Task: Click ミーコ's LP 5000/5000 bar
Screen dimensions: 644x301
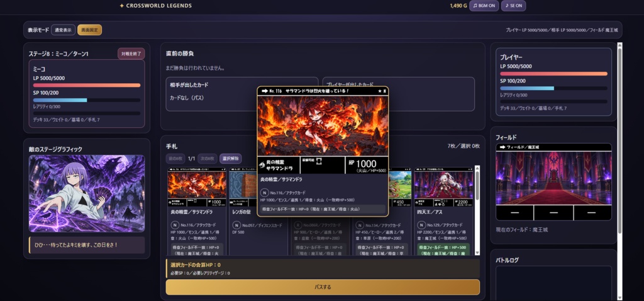Action: coord(87,85)
